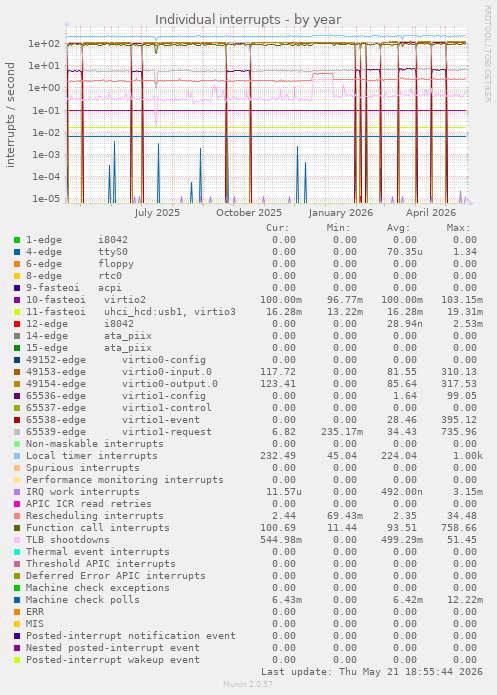This screenshot has height=695, width=497.
Task: Click the dark red swatch beside virtio1-event
Action: point(17,420)
